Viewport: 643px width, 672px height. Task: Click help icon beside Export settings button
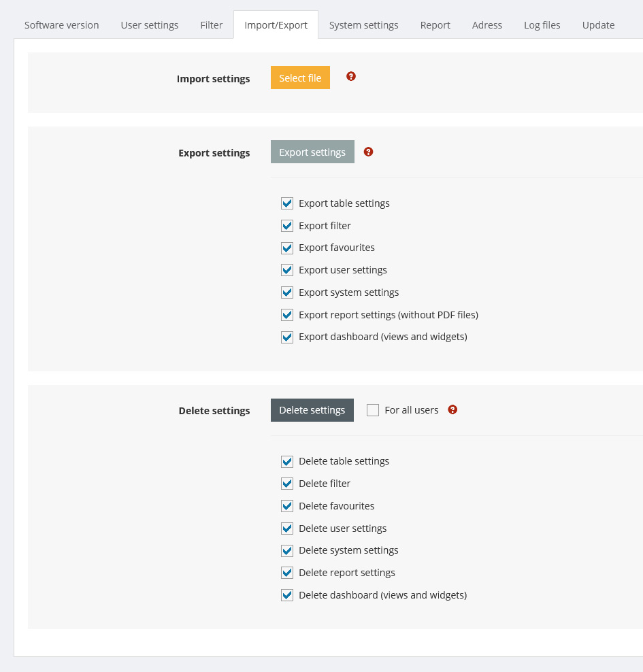point(368,152)
